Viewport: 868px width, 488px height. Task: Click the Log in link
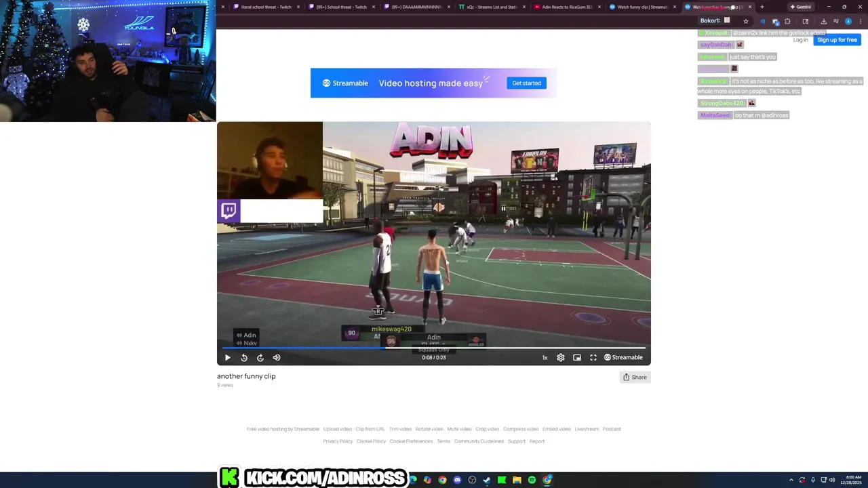[801, 40]
